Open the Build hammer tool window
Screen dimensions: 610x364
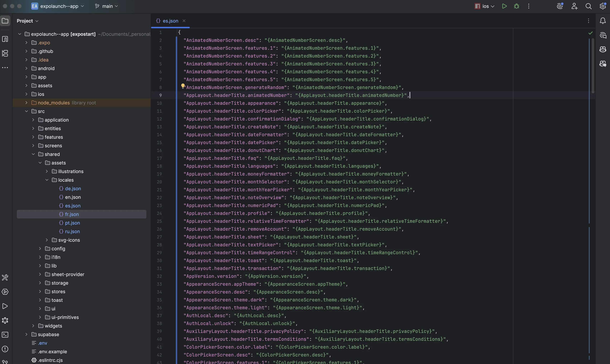[x=5, y=278]
